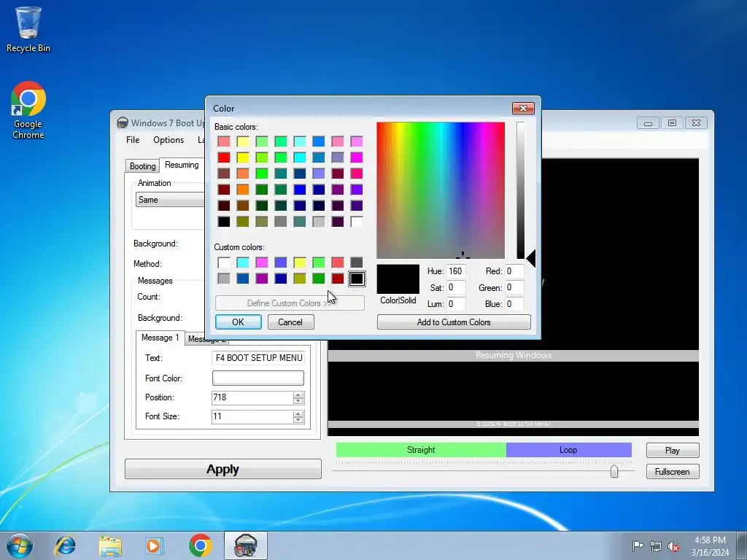Screen dimensions: 747x560
Task: Click the Blue value field
Action: coord(514,304)
